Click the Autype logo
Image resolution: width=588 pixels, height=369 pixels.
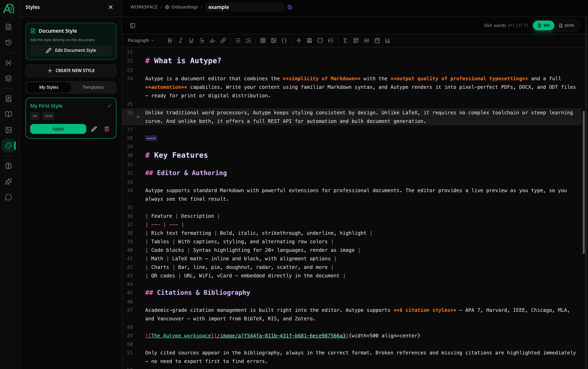tap(9, 9)
